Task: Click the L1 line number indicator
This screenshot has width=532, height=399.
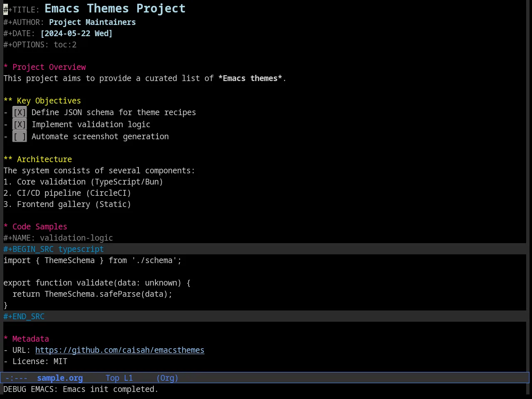Action: click(x=128, y=378)
